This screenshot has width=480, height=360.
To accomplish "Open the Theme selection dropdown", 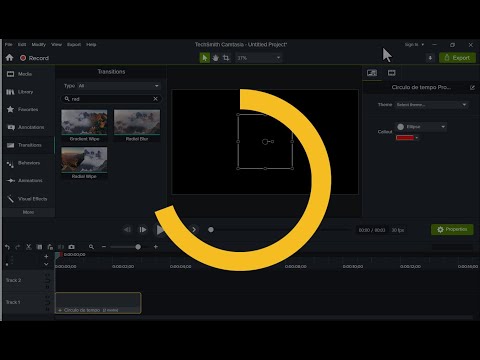I will point(432,105).
